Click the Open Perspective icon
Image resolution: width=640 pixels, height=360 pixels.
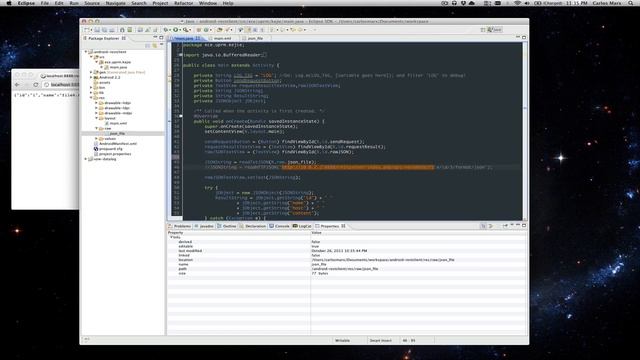pos(483,30)
